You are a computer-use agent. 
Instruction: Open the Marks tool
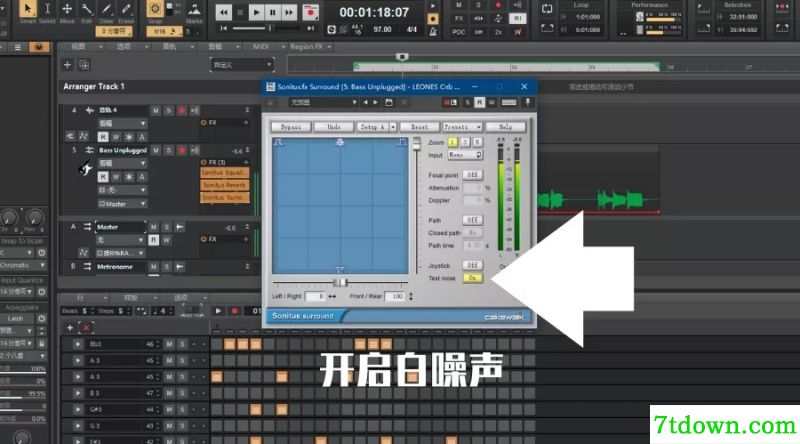click(x=194, y=10)
